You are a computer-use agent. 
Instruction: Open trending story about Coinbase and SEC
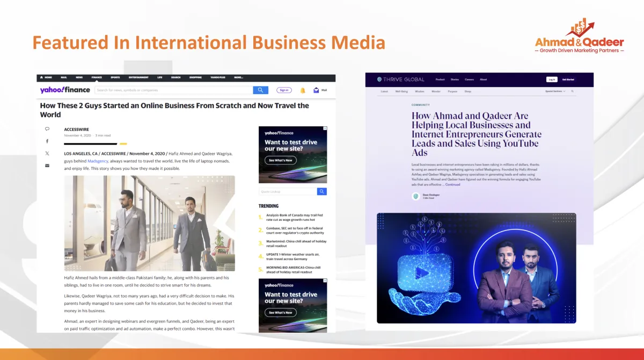click(295, 231)
